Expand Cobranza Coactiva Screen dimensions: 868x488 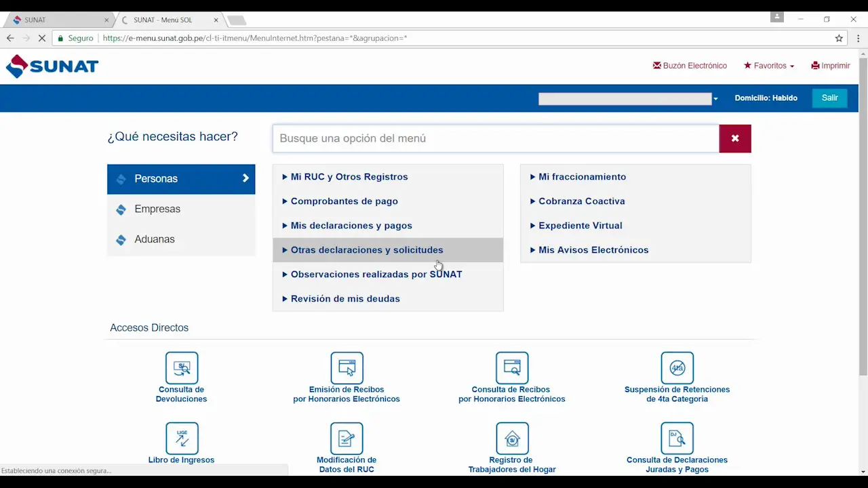[x=635, y=201]
